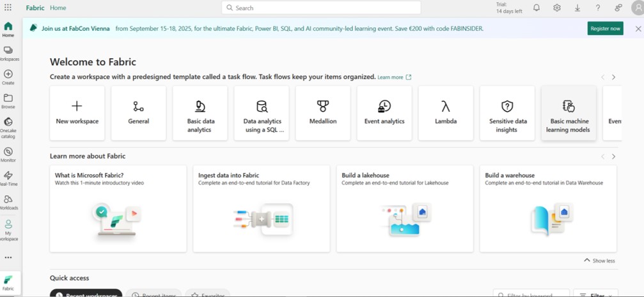Open the Create item in sidebar
Viewport: 644px width, 297px height.
coord(8,77)
